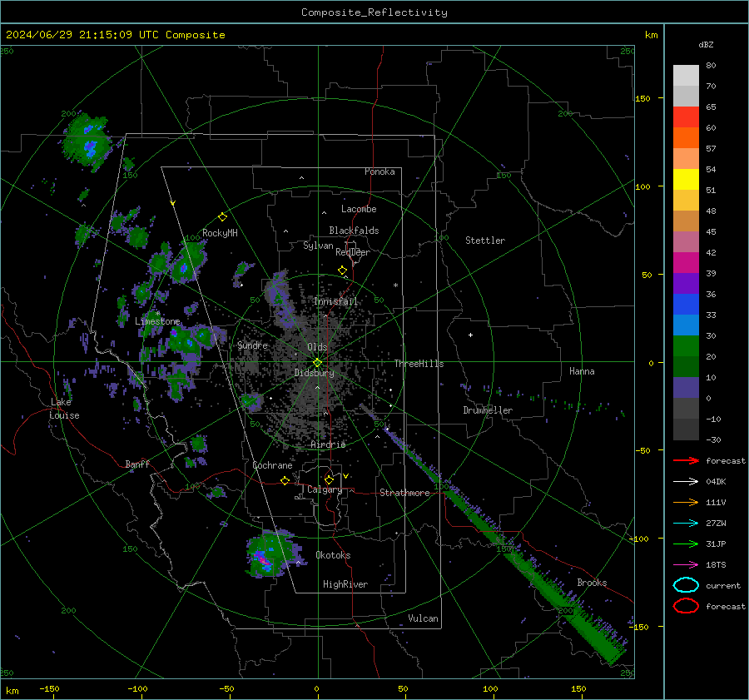Screen dimensions: 749x700
Task: Click the dBZ legend heading
Action: pos(706,44)
